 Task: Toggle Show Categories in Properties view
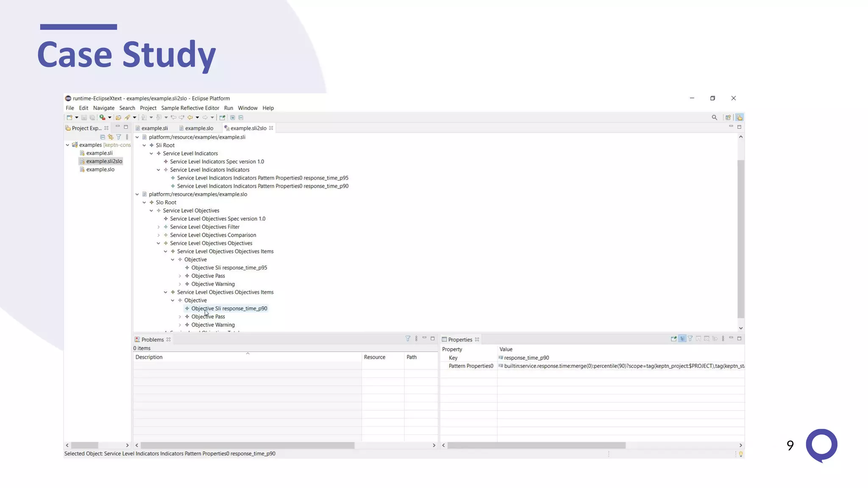(x=682, y=338)
